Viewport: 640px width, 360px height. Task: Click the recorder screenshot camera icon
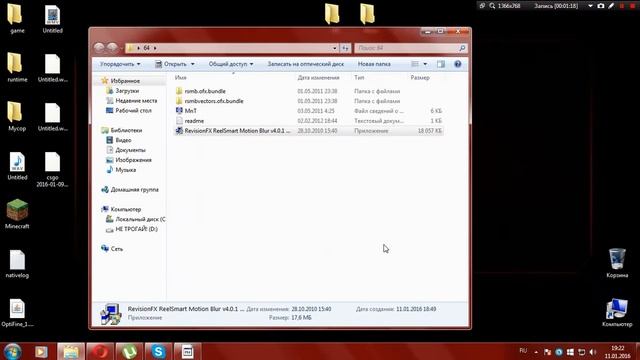(601, 6)
